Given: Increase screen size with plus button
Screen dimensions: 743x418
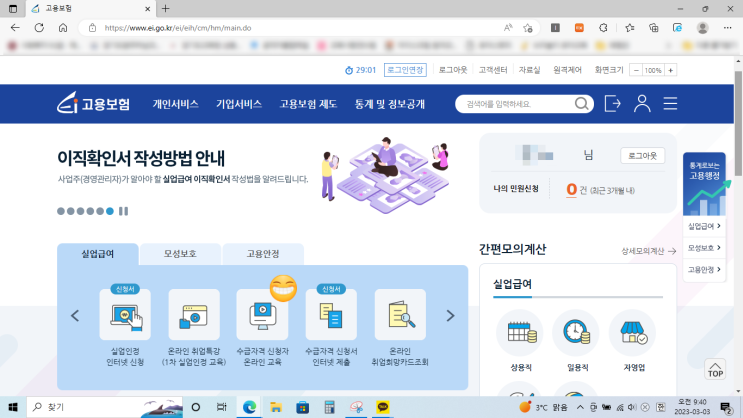Looking at the screenshot, I should coord(671,70).
